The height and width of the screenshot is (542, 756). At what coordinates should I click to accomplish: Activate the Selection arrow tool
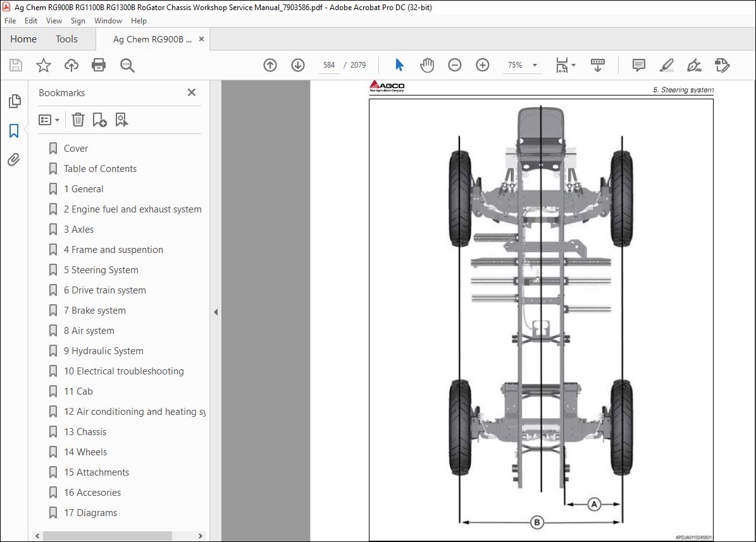(x=399, y=65)
